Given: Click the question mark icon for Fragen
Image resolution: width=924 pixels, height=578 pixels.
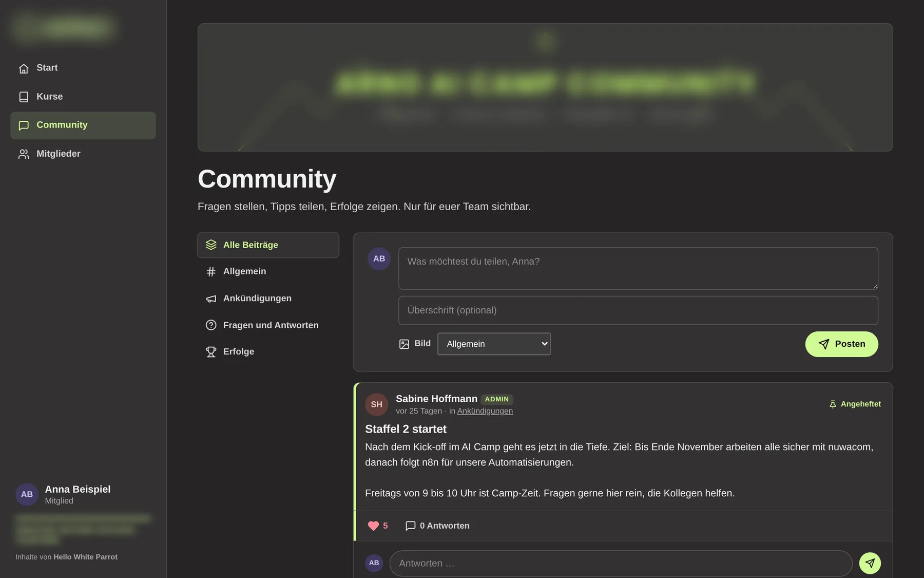Looking at the screenshot, I should pos(211,325).
